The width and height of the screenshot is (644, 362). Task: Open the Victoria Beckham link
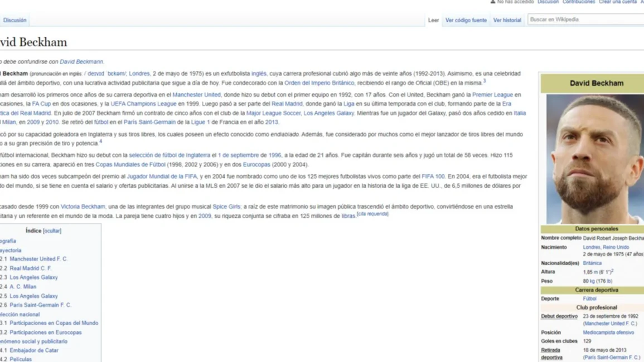click(83, 207)
